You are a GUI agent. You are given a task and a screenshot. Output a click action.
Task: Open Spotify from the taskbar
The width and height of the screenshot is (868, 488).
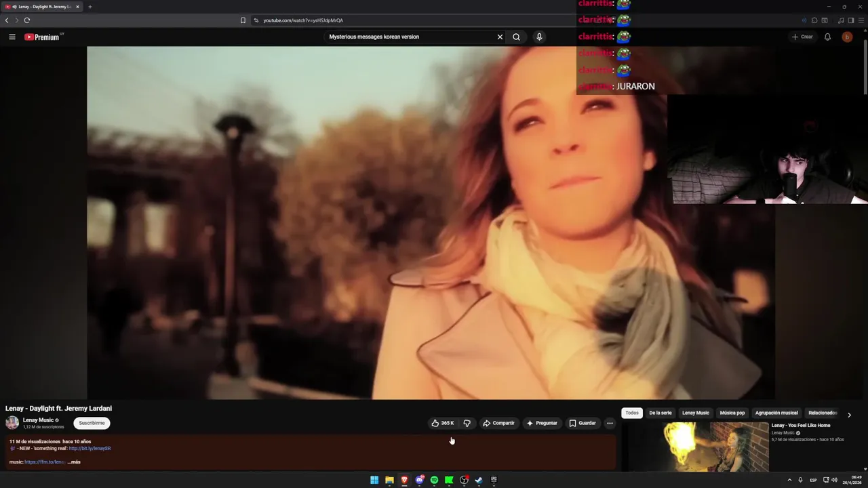pyautogui.click(x=434, y=480)
